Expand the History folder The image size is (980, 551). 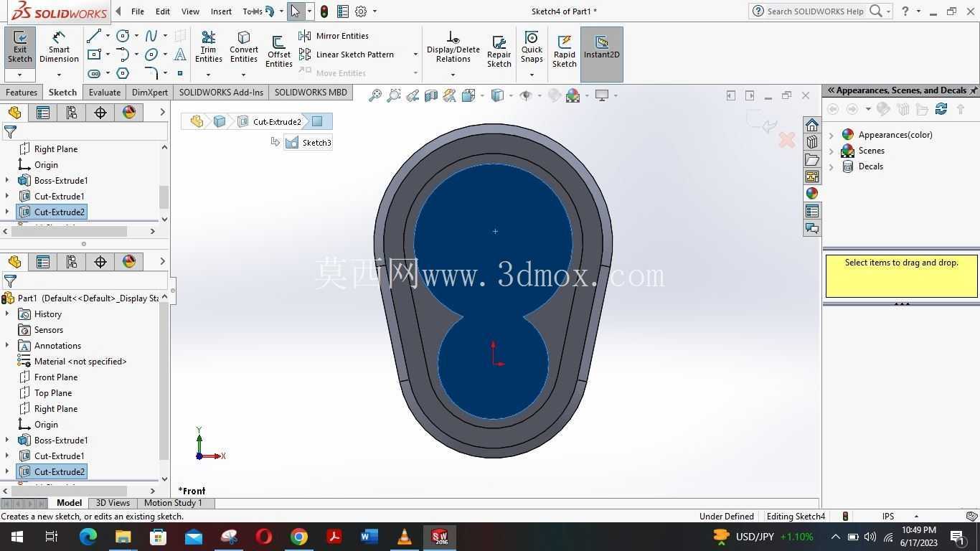pos(7,314)
